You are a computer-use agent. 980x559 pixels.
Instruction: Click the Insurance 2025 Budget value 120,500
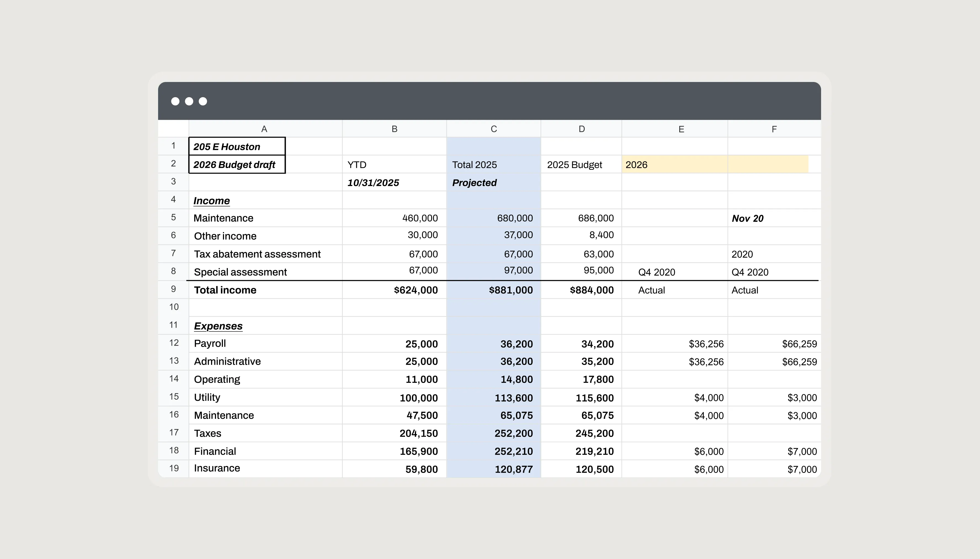594,469
